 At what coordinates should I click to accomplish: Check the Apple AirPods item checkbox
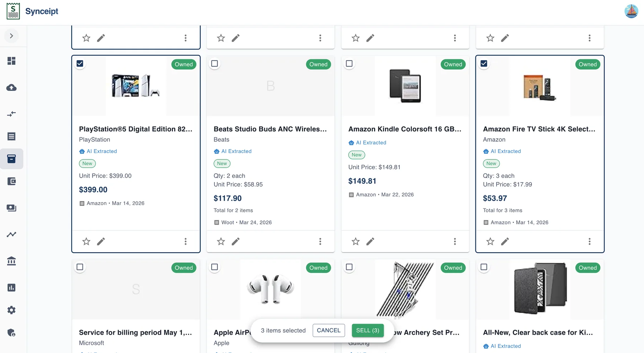[215, 267]
